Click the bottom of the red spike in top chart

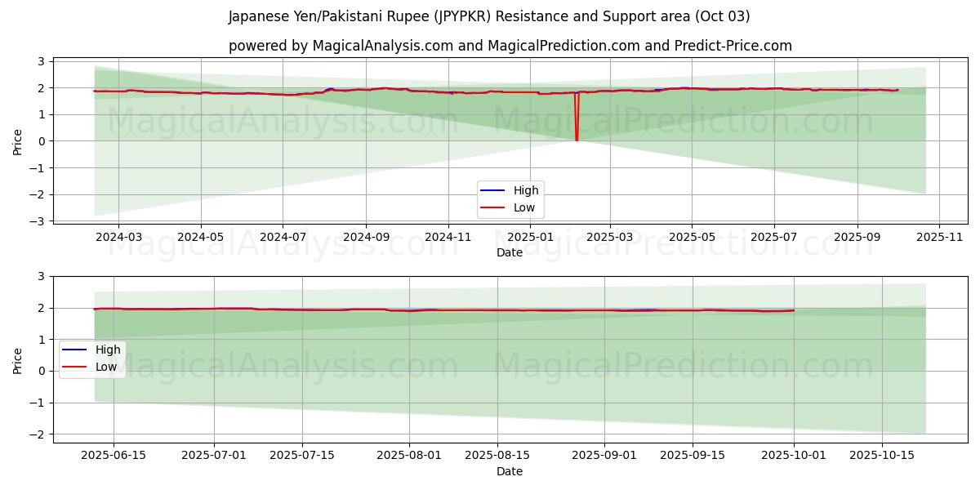pos(577,140)
